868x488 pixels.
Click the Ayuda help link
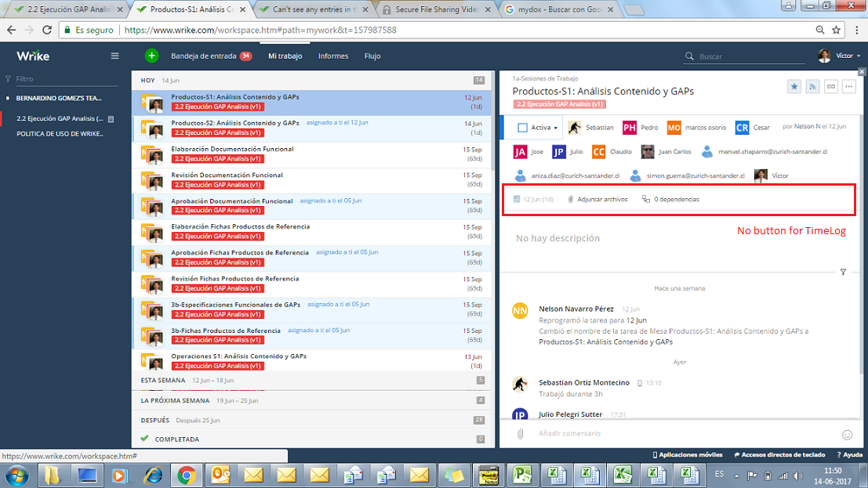[x=850, y=455]
